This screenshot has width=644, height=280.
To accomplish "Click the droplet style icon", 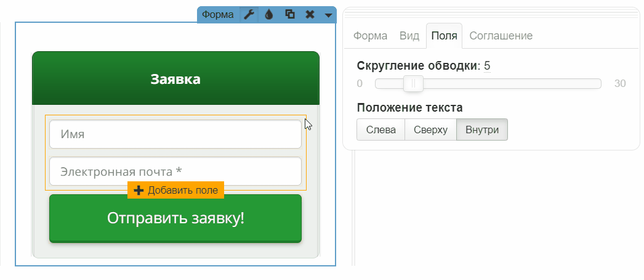I will coord(268,15).
